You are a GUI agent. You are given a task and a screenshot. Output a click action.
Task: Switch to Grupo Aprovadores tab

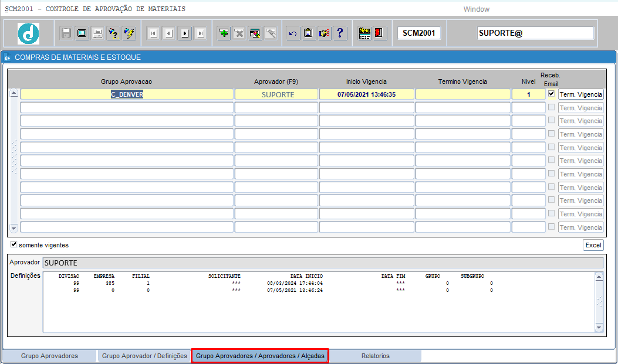click(49, 356)
